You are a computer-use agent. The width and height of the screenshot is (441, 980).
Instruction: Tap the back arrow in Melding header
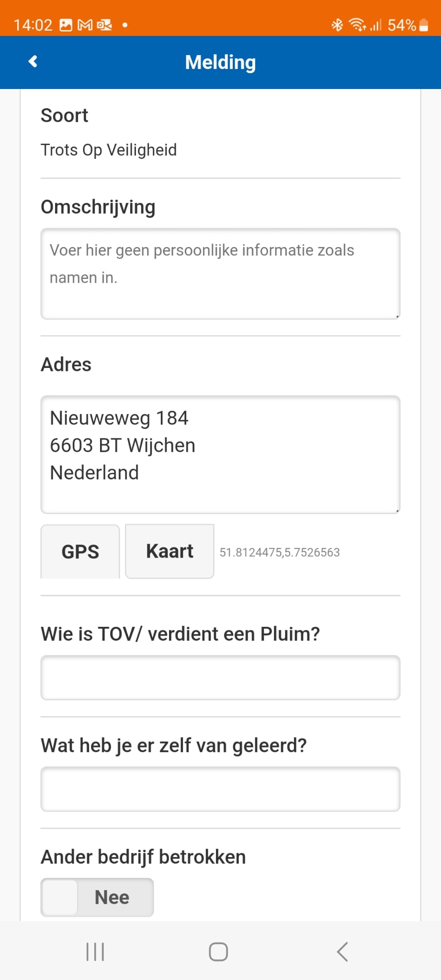pyautogui.click(x=33, y=62)
